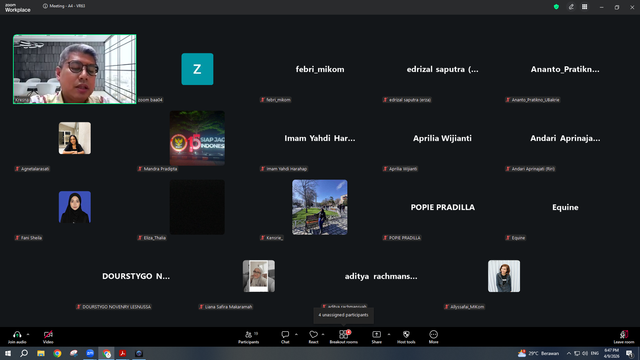Select the edrizal saputra participant tile
This screenshot has height=360, width=640.
[x=442, y=69]
